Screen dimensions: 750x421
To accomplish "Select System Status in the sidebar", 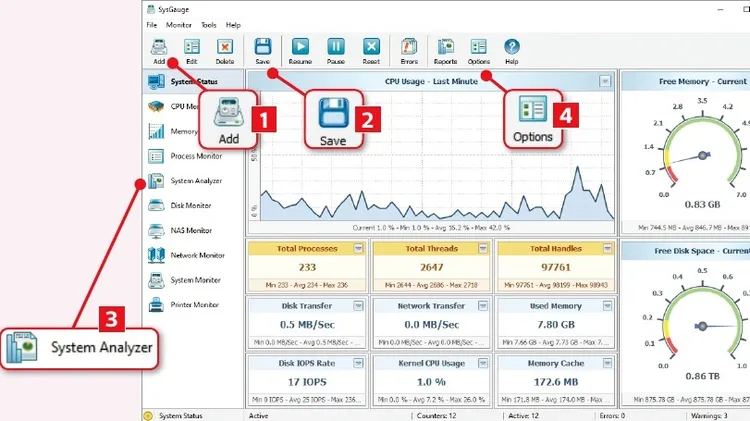I will pyautogui.click(x=193, y=81).
